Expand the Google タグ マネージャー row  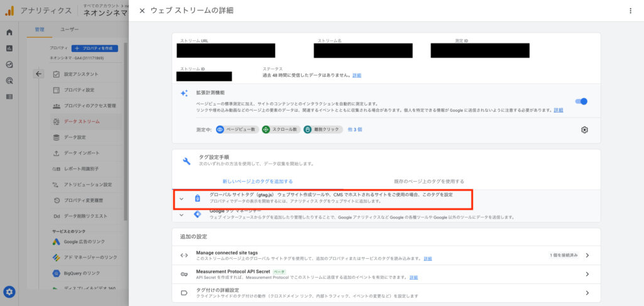click(x=386, y=214)
